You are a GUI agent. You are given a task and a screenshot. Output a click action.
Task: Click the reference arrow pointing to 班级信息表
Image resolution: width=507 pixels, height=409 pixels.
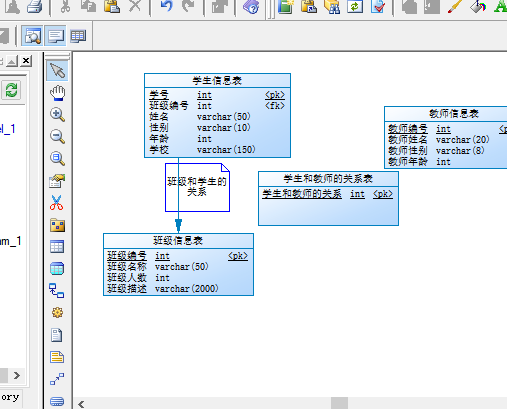178,226
